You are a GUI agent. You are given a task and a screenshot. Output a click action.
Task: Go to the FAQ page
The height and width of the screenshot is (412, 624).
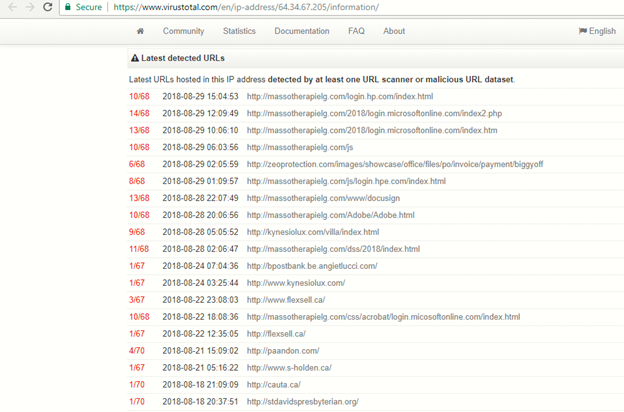click(x=356, y=31)
